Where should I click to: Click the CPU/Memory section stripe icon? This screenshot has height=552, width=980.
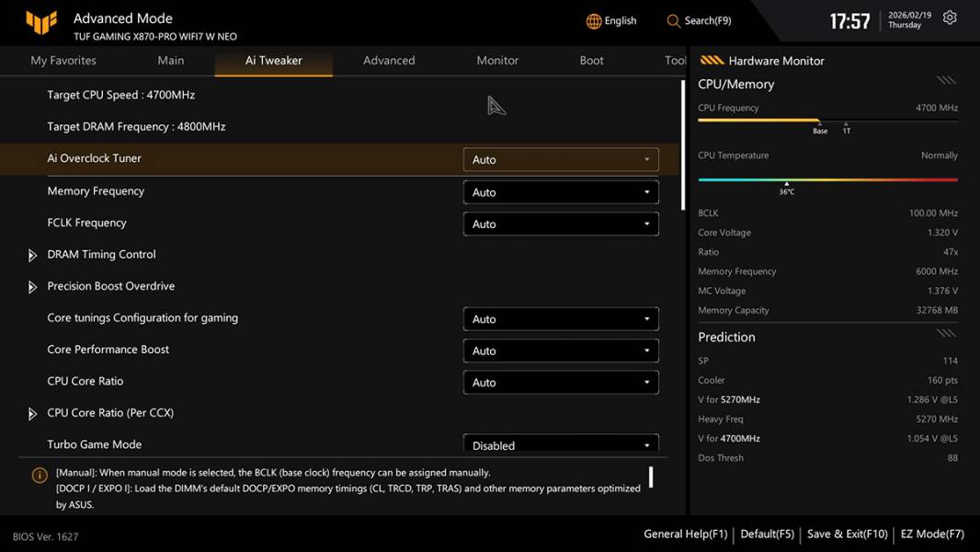(x=946, y=81)
